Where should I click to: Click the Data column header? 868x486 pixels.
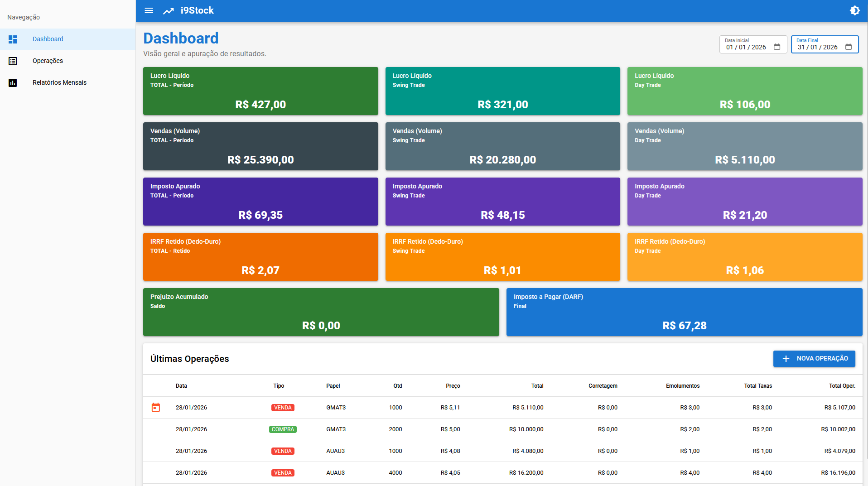click(181, 386)
